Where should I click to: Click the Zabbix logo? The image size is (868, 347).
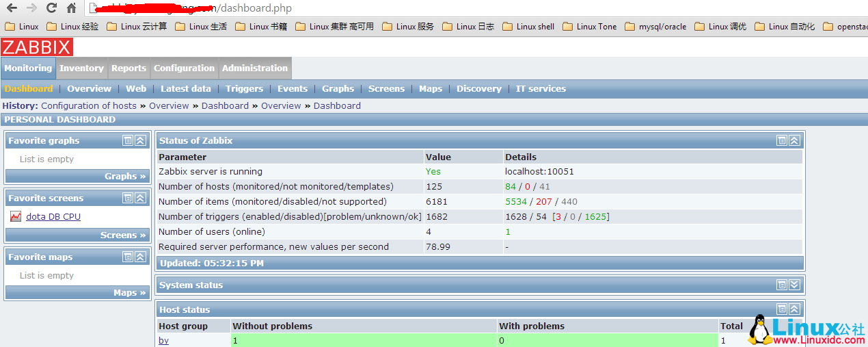point(37,47)
